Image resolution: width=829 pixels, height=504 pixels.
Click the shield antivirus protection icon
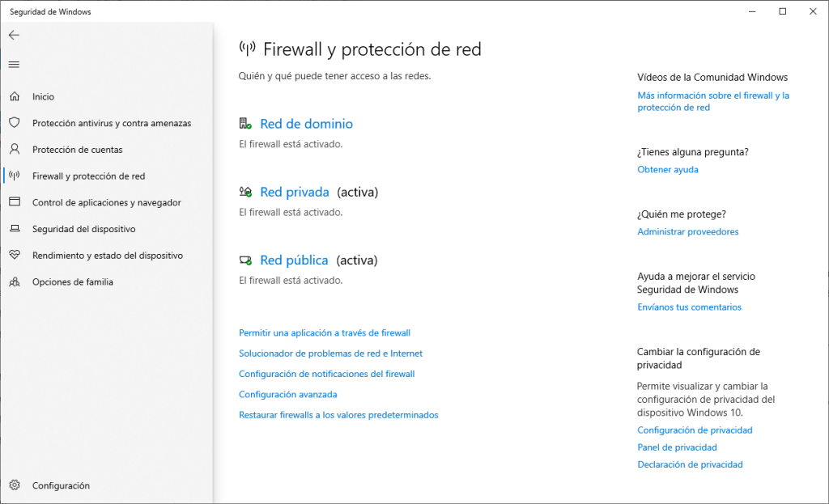point(14,123)
